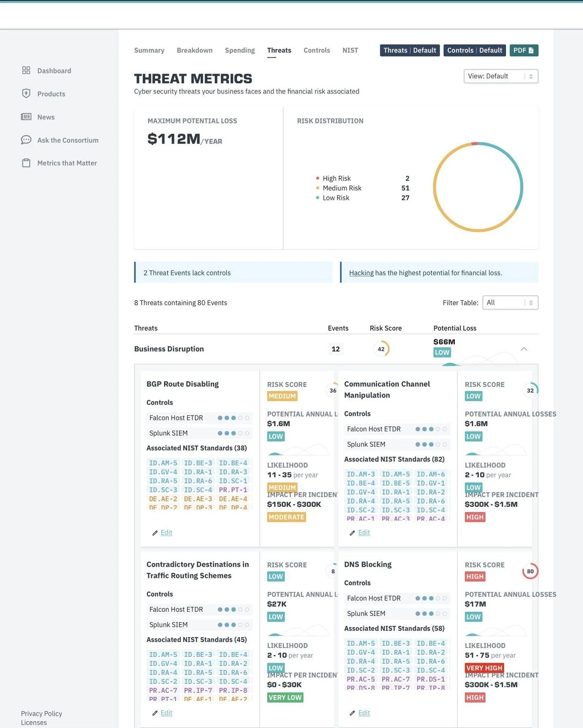Image resolution: width=583 pixels, height=728 pixels.
Task: Open the Filter Table dropdown
Action: [x=510, y=302]
